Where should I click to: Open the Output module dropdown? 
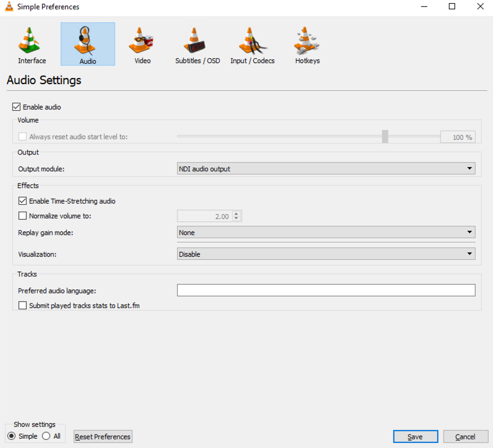(326, 169)
